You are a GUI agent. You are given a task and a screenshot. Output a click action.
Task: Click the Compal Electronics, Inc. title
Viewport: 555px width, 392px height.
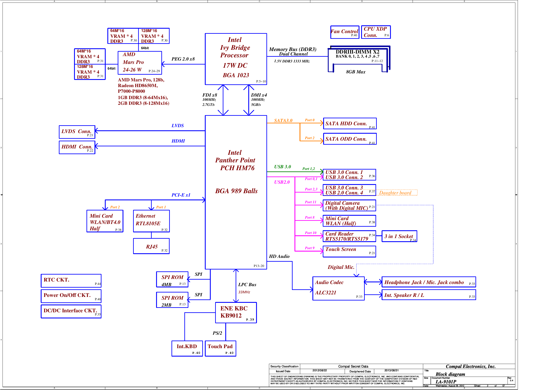pos(470,366)
